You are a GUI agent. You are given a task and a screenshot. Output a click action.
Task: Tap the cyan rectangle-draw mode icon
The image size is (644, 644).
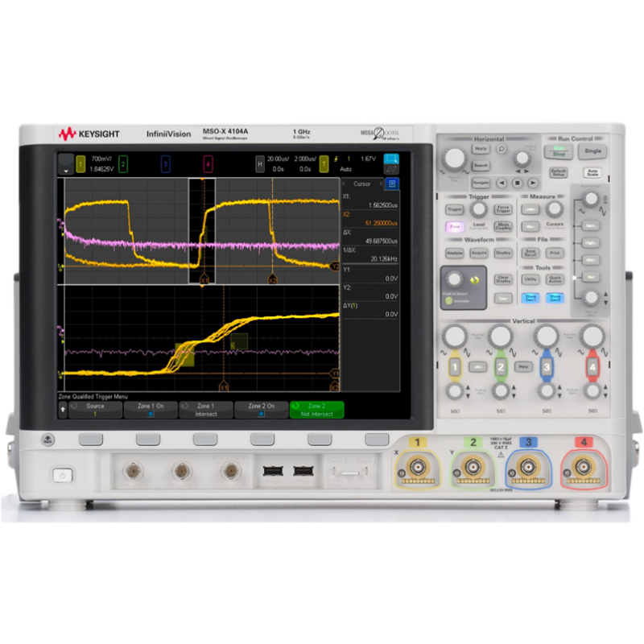point(391,159)
